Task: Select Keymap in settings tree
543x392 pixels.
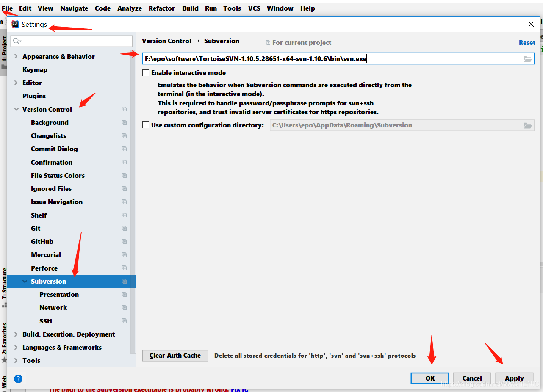Action: coord(35,70)
